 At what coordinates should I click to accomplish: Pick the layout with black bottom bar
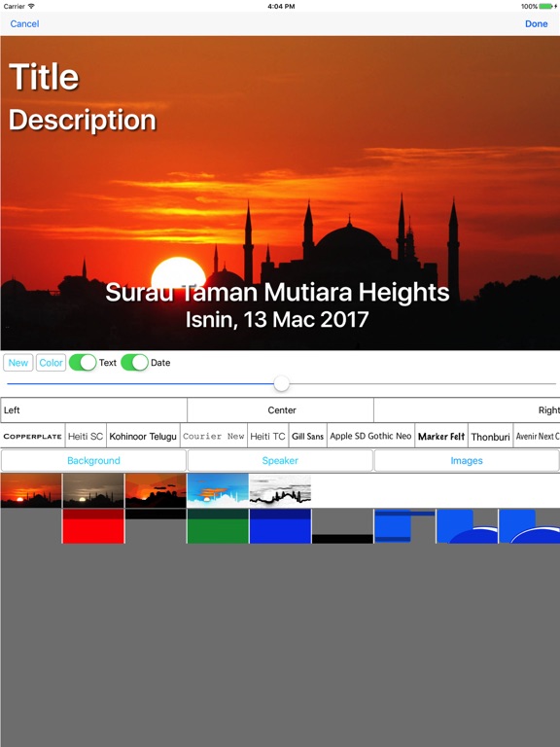click(342, 526)
